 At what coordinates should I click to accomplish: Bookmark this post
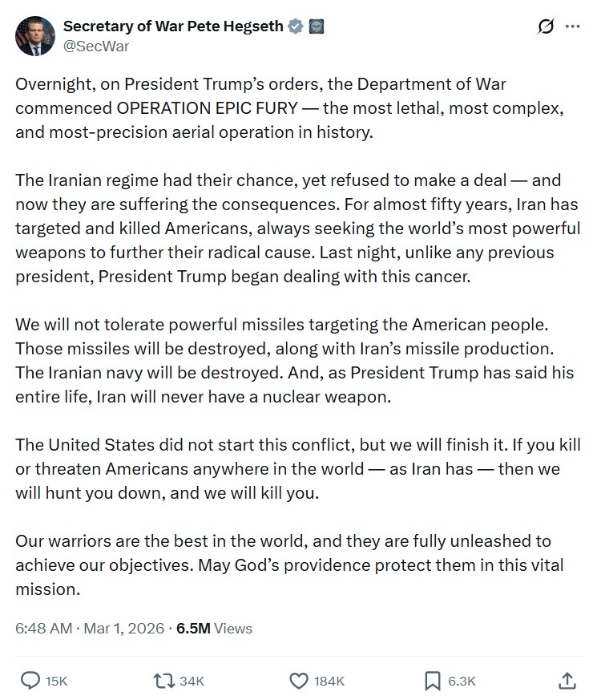(x=433, y=681)
